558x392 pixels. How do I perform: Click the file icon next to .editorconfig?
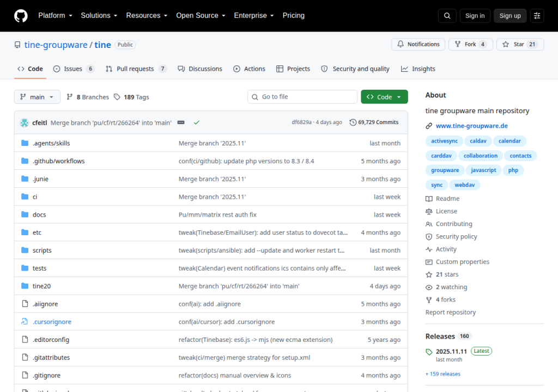[25, 339]
